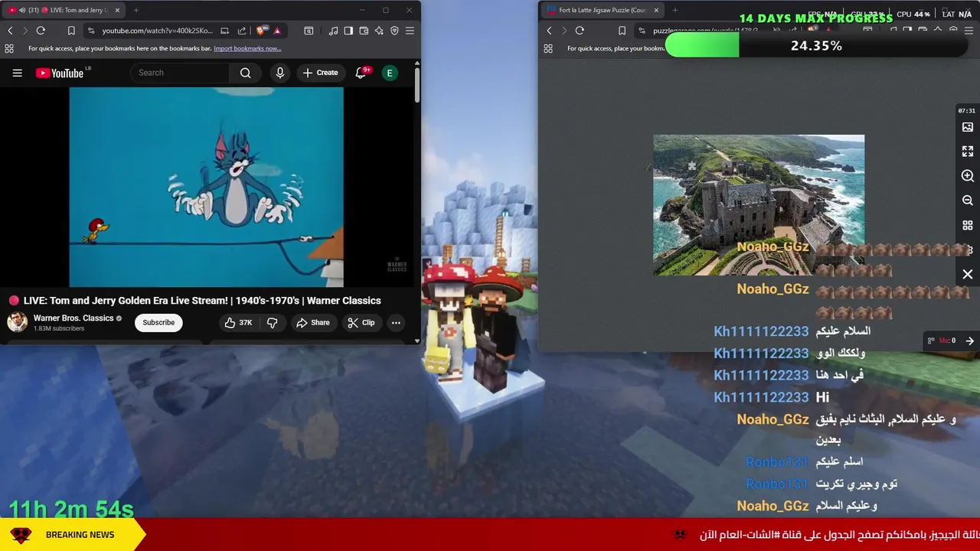Click the YouTube search magnifier button
Image resolution: width=980 pixels, height=551 pixels.
[245, 73]
